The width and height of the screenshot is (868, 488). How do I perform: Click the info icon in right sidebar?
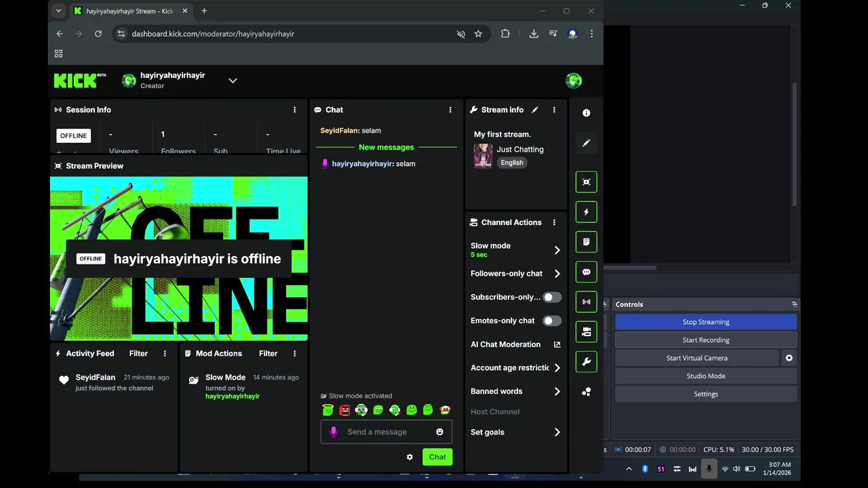click(x=587, y=113)
